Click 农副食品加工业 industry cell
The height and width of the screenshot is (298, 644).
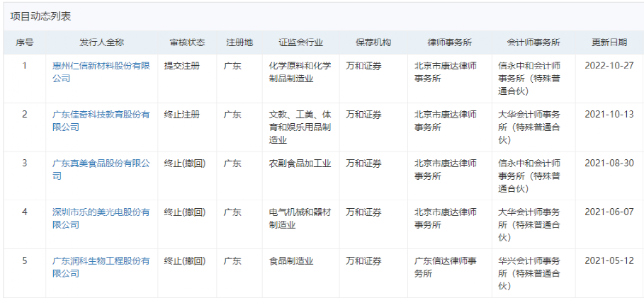(x=300, y=164)
